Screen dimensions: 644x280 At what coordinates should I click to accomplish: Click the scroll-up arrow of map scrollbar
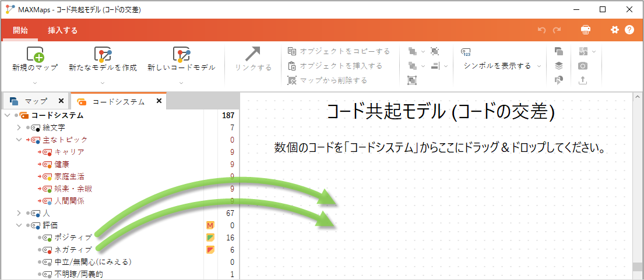[x=638, y=97]
